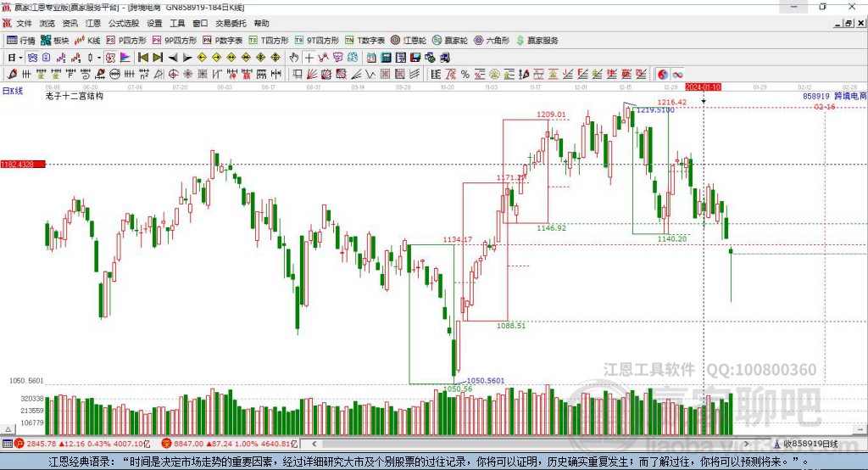Select the spiral drawing tool

pyautogui.click(x=86, y=74)
